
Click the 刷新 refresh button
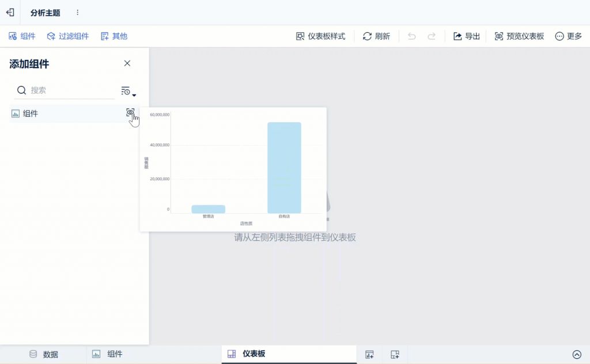click(376, 36)
